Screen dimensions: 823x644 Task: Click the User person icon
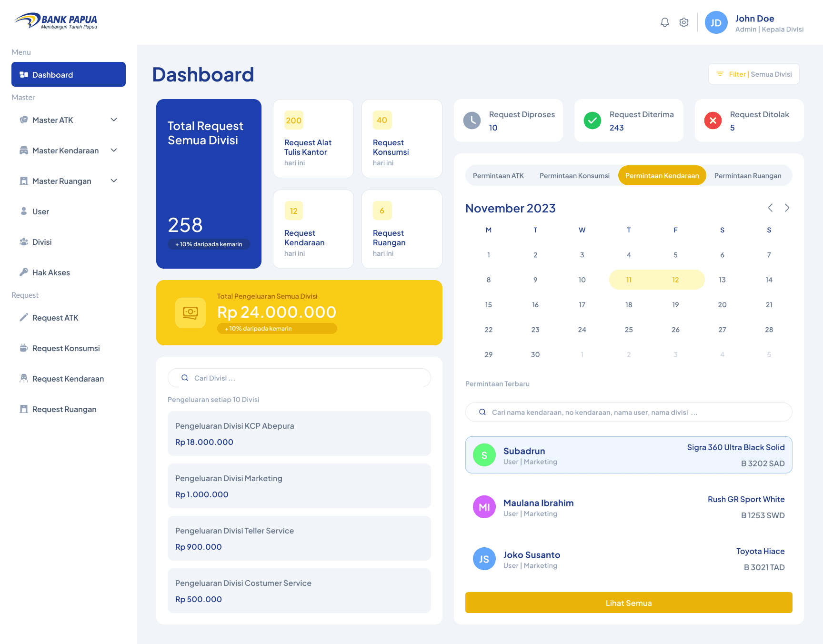tap(24, 211)
